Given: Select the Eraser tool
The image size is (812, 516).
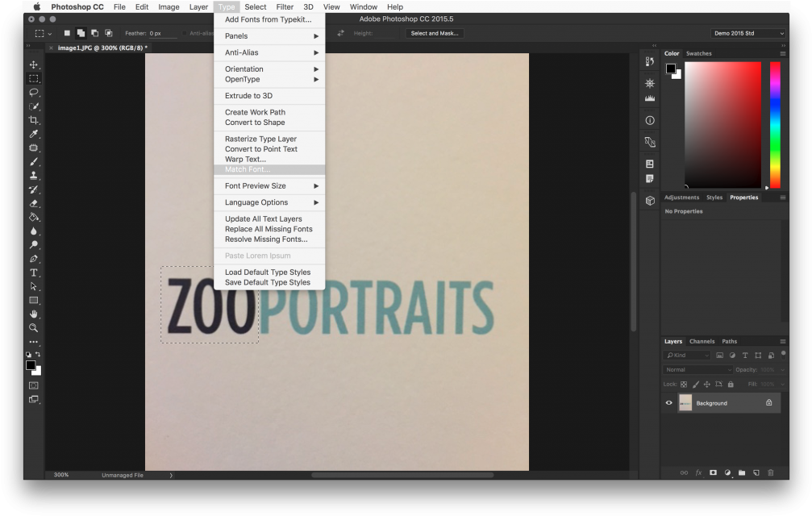Looking at the screenshot, I should point(34,203).
